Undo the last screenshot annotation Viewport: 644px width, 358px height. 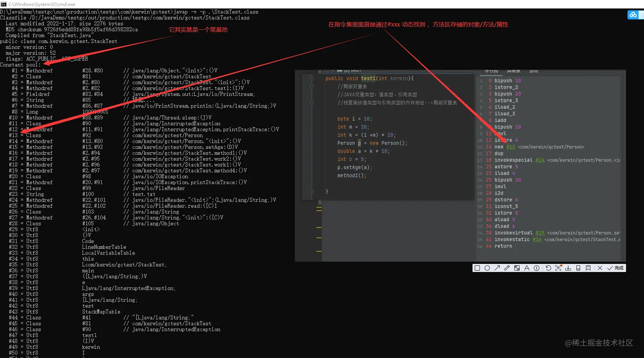pyautogui.click(x=548, y=268)
